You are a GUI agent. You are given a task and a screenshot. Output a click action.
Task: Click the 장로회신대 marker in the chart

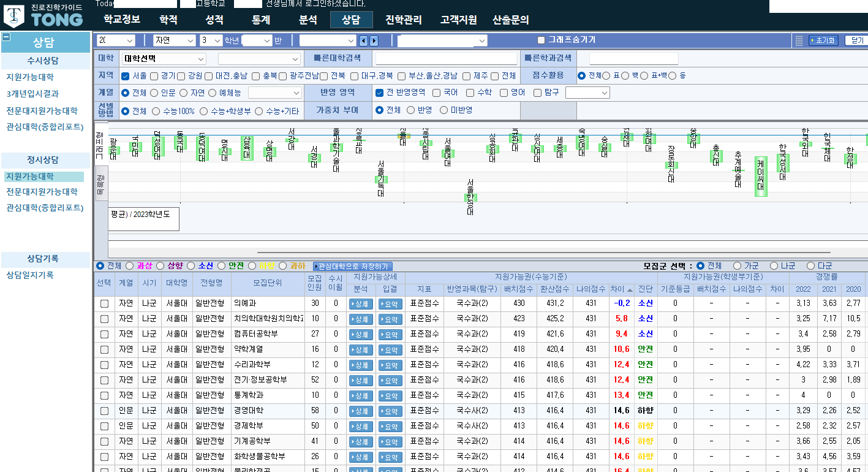coord(671,164)
